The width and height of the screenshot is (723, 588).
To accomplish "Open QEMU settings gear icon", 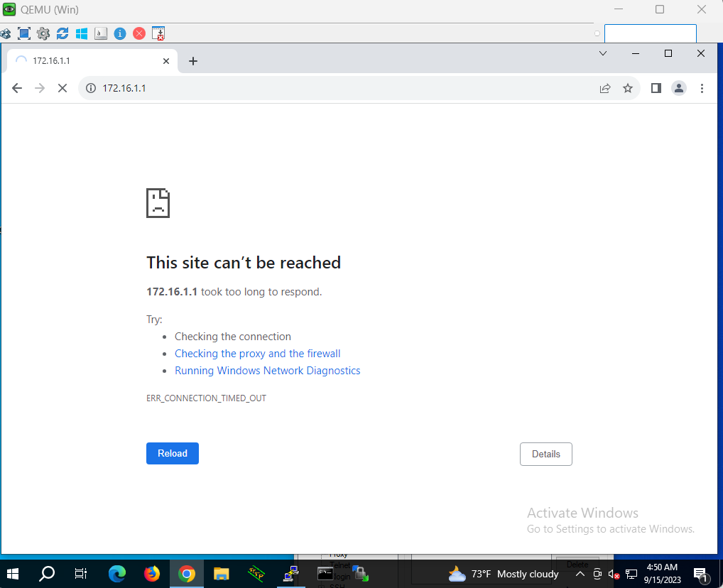I will pyautogui.click(x=43, y=33).
